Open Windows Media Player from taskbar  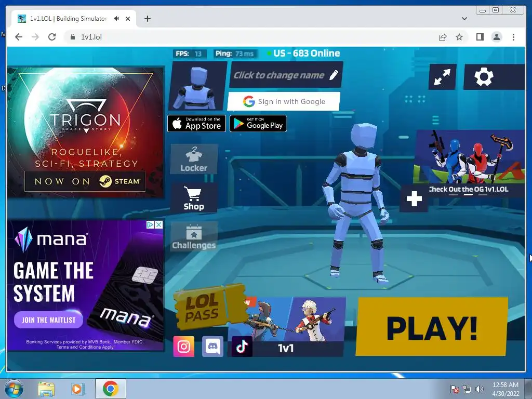pyautogui.click(x=77, y=389)
